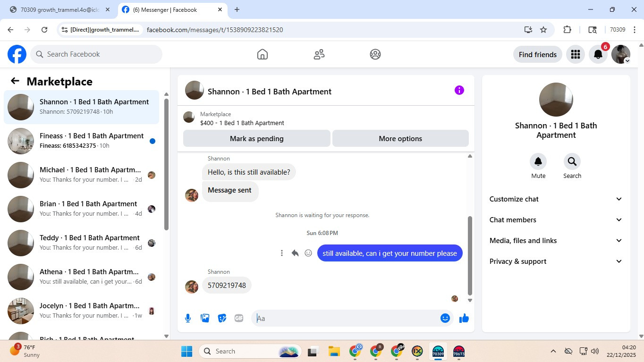The image size is (644, 362).
Task: Click the 'Hello, is this still available?' message
Action: (x=249, y=172)
